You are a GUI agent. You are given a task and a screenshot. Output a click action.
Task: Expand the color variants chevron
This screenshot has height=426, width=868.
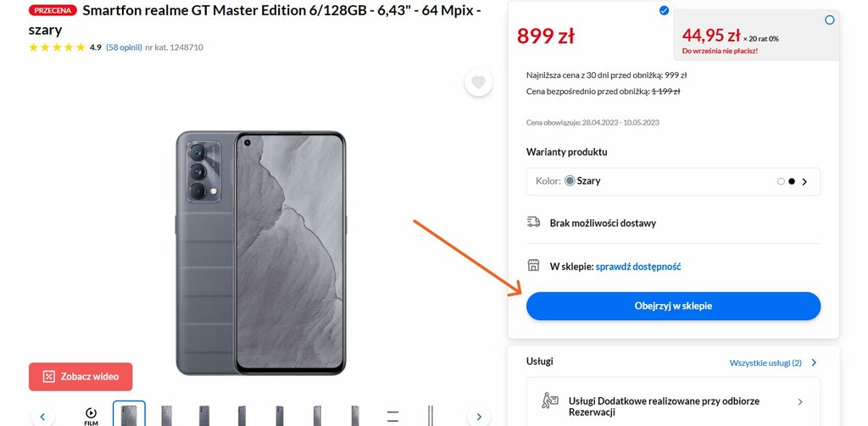(804, 181)
